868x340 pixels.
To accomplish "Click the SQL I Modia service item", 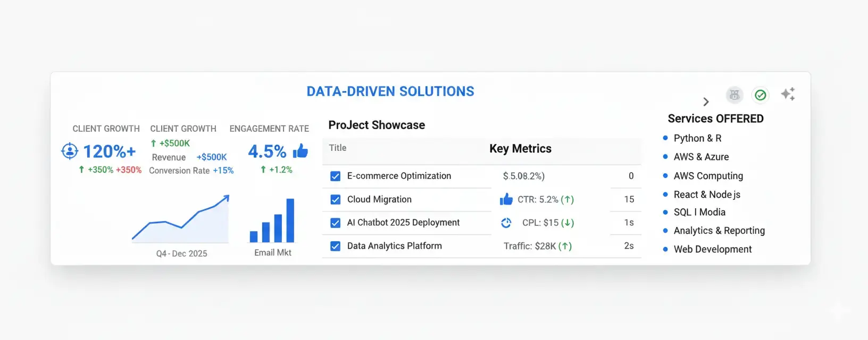I will click(699, 212).
